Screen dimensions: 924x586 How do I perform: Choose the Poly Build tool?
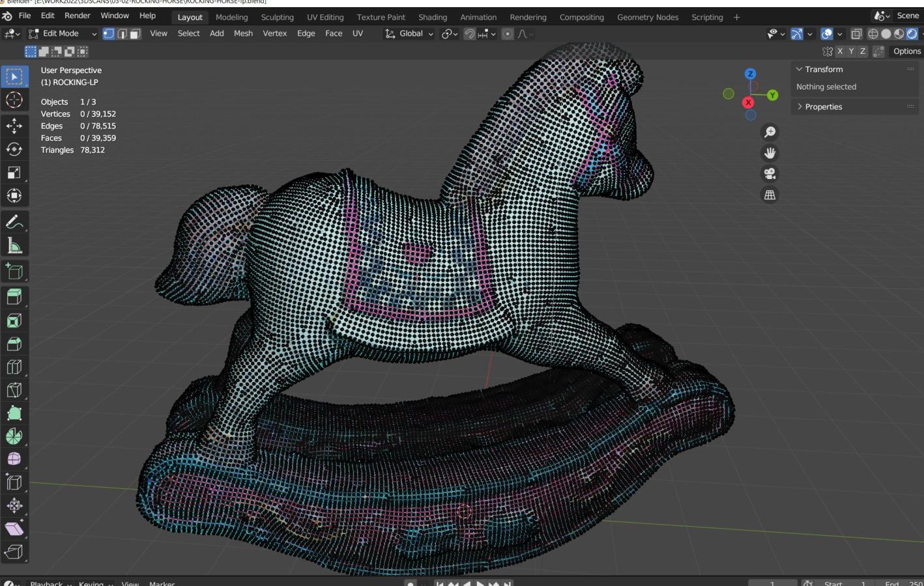14,413
